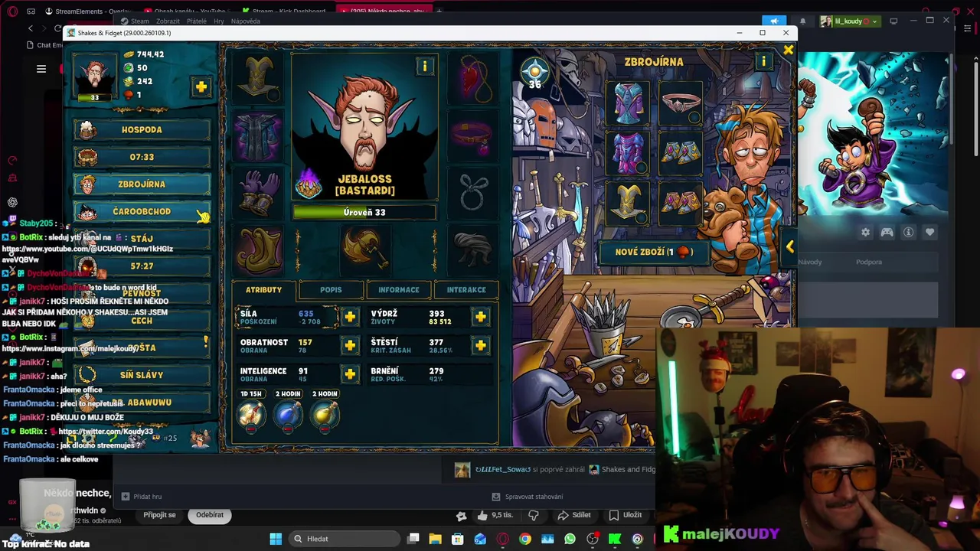This screenshot has height=551, width=980.
Task: Close Zbrojírna with yellow X
Action: tap(788, 51)
